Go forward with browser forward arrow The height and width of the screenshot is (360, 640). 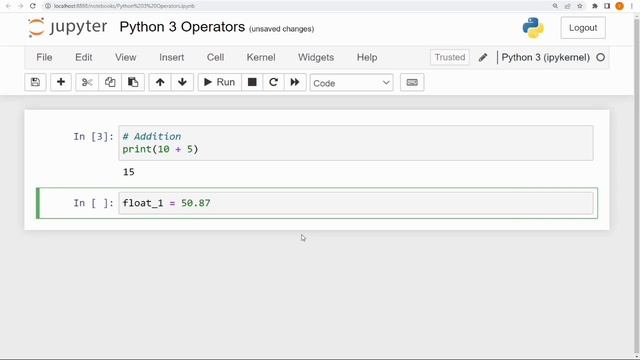pyautogui.click(x=20, y=6)
